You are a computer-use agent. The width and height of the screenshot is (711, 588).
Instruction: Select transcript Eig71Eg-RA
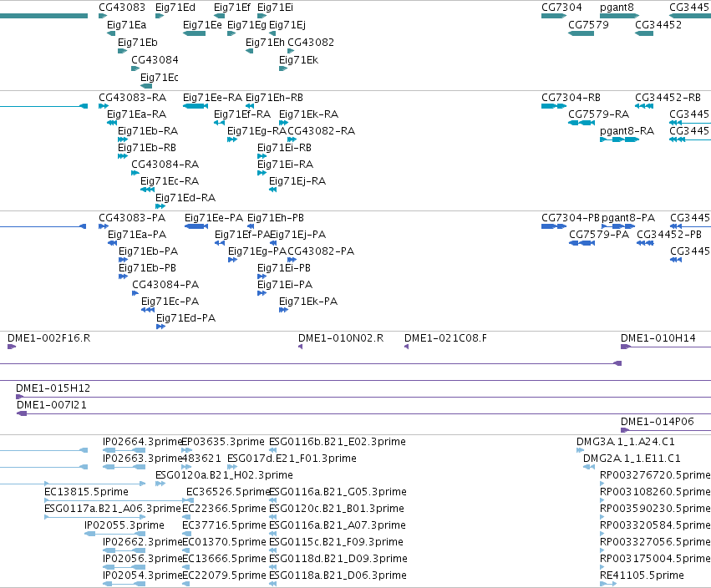tap(256, 131)
